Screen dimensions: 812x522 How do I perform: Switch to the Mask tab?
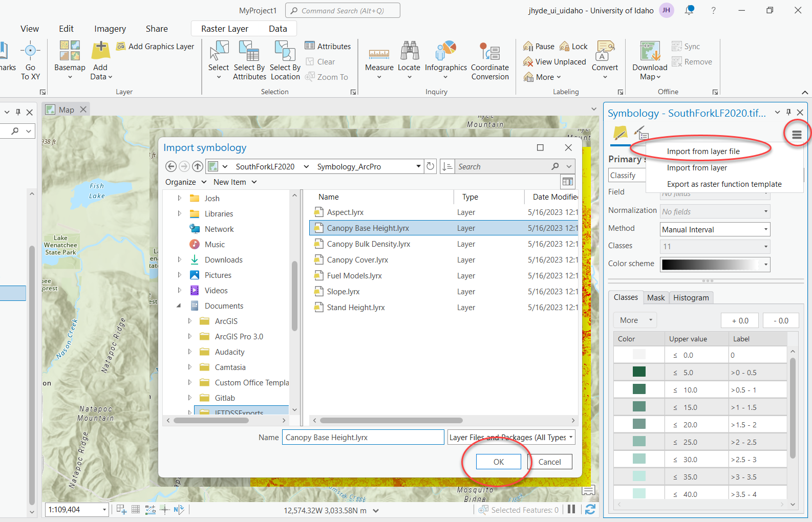coord(656,297)
